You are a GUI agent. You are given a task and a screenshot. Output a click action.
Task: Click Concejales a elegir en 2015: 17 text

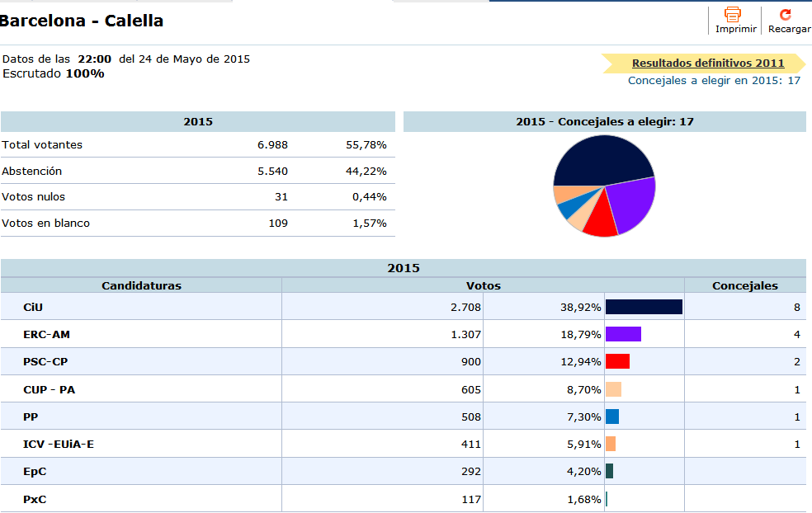point(714,81)
